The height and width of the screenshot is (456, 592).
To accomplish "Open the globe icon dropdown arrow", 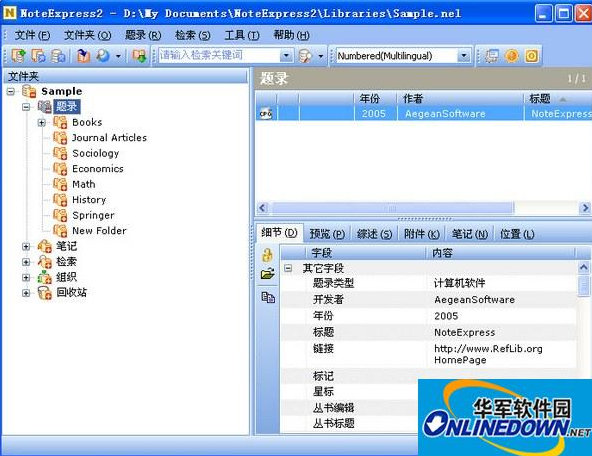I will pyautogui.click(x=118, y=56).
